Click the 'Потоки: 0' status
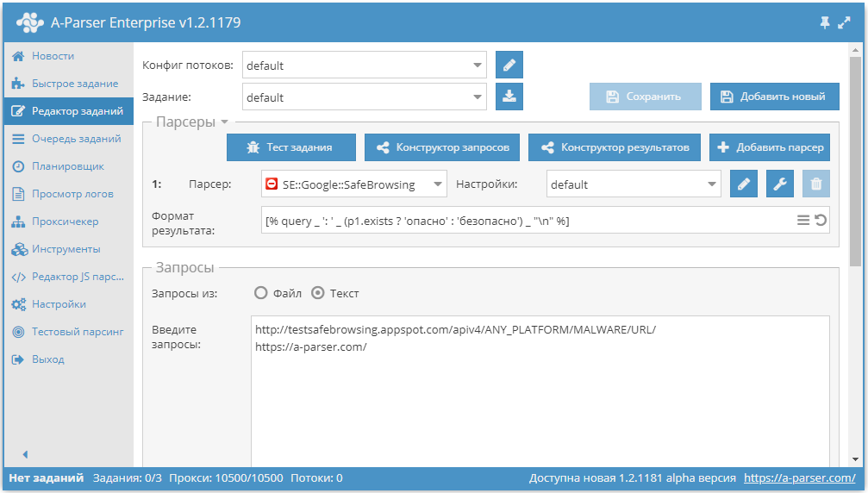 tap(316, 478)
